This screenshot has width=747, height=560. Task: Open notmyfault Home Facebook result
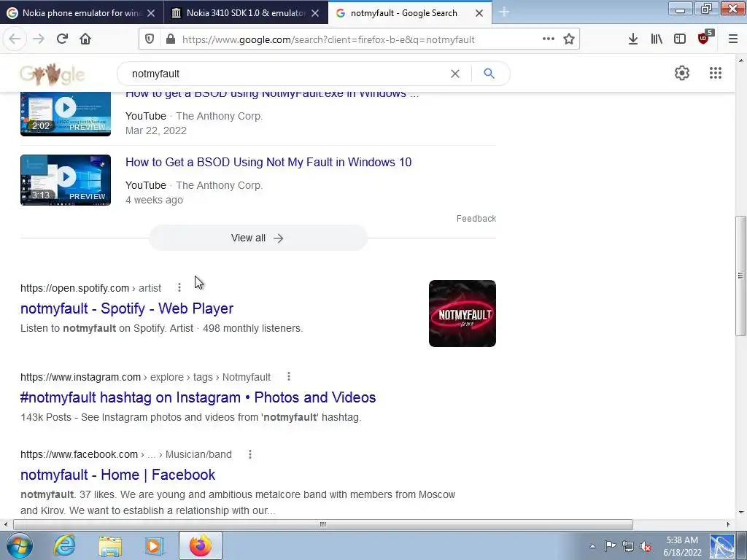coord(117,475)
